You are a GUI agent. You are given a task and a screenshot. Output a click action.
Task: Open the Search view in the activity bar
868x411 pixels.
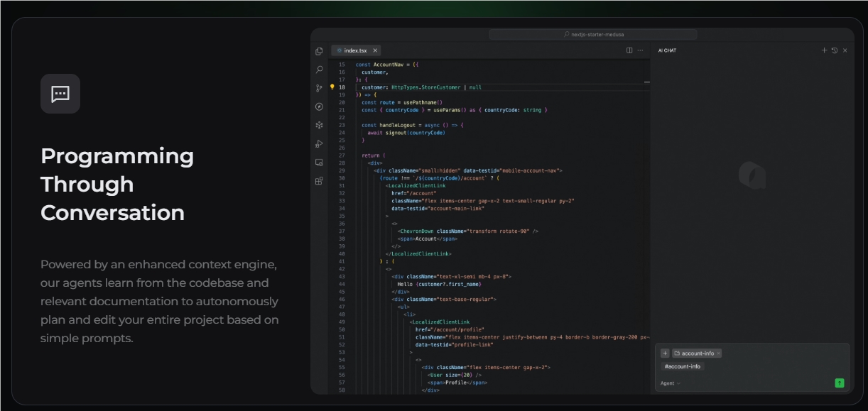320,69
